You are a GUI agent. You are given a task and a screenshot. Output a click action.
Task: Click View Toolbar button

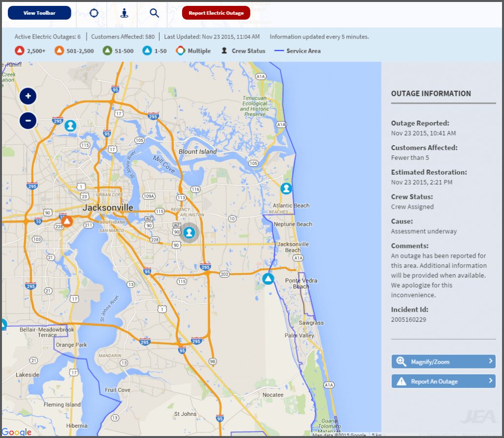[x=39, y=13]
